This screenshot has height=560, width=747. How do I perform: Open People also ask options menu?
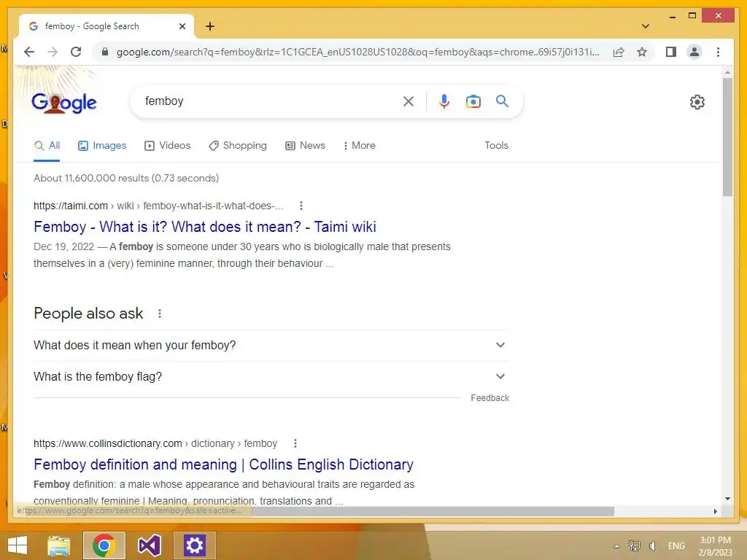(160, 314)
